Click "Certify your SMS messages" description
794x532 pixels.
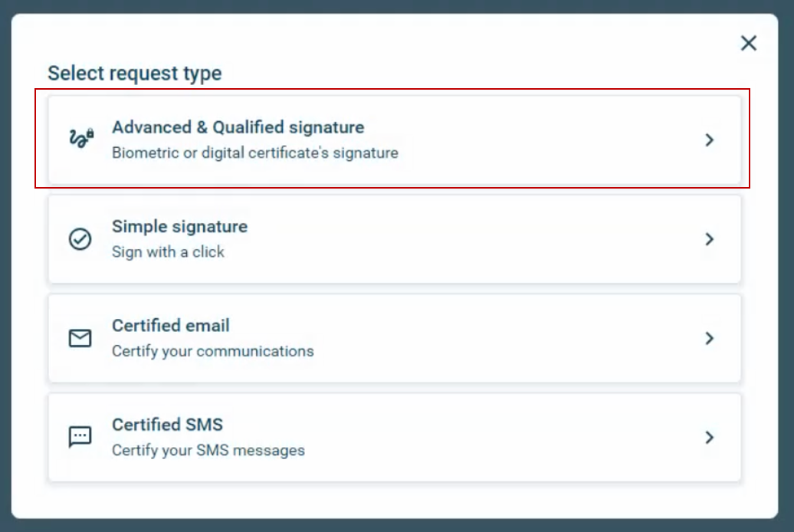[x=208, y=450]
